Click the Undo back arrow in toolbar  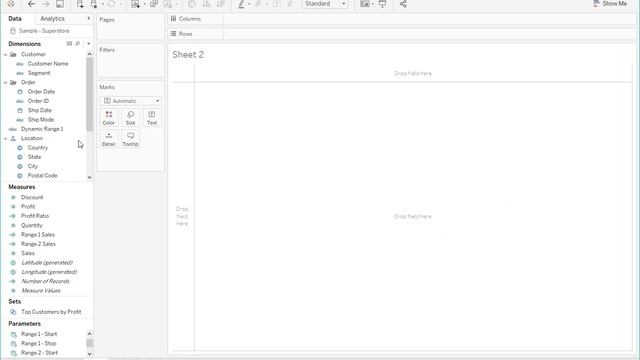pyautogui.click(x=31, y=4)
